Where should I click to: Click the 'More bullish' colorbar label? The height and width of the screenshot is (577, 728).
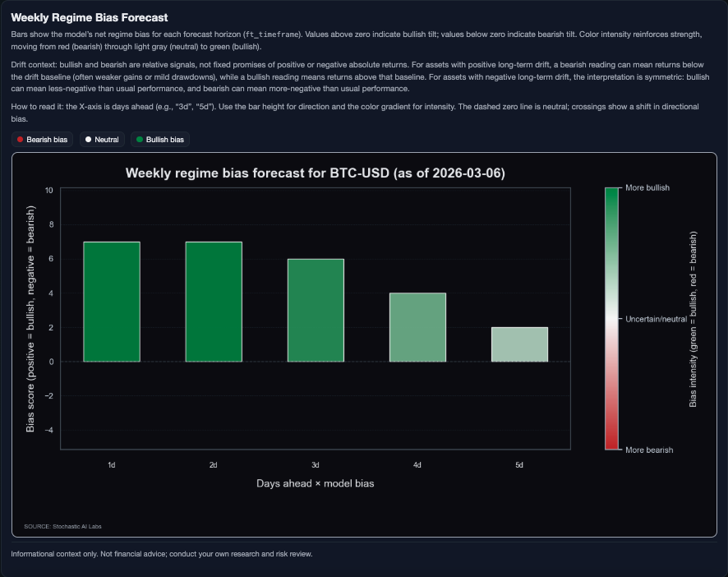coord(647,187)
